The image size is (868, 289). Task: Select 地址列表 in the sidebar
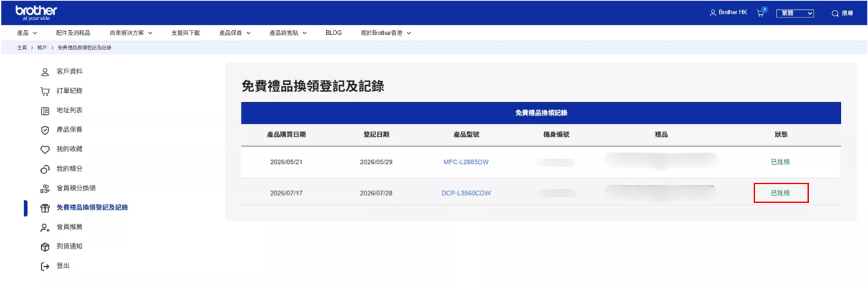69,110
